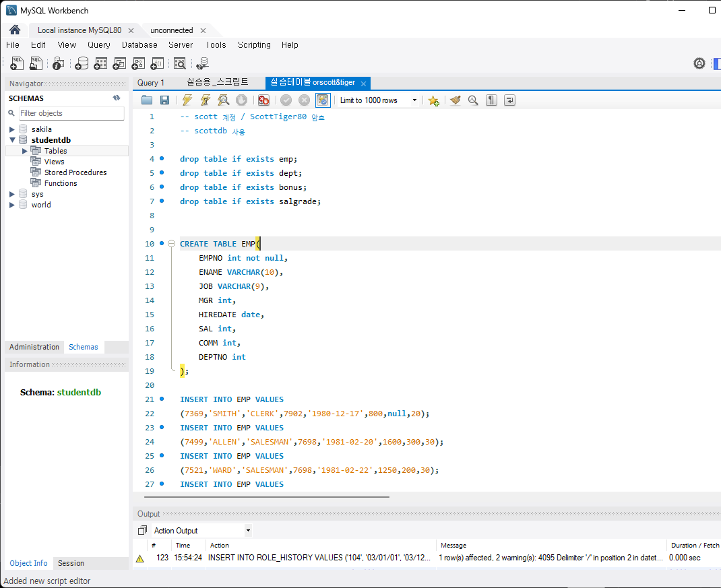Screen dimensions: 721x588
Task: Reconnect to the DBMS
Action: point(202,63)
